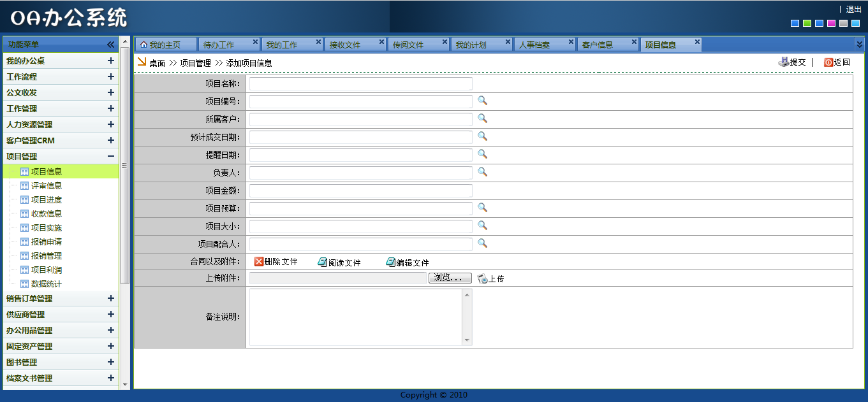The width and height of the screenshot is (868, 402).
Task: Select the green theme color swatch
Action: 807,24
